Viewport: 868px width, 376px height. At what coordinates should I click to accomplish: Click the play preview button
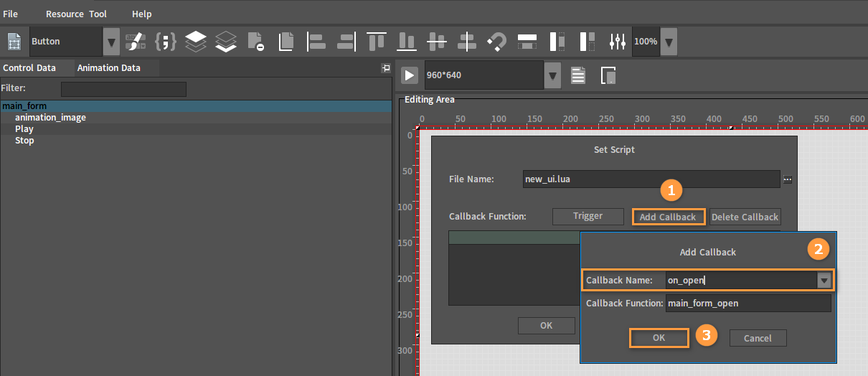pos(409,75)
